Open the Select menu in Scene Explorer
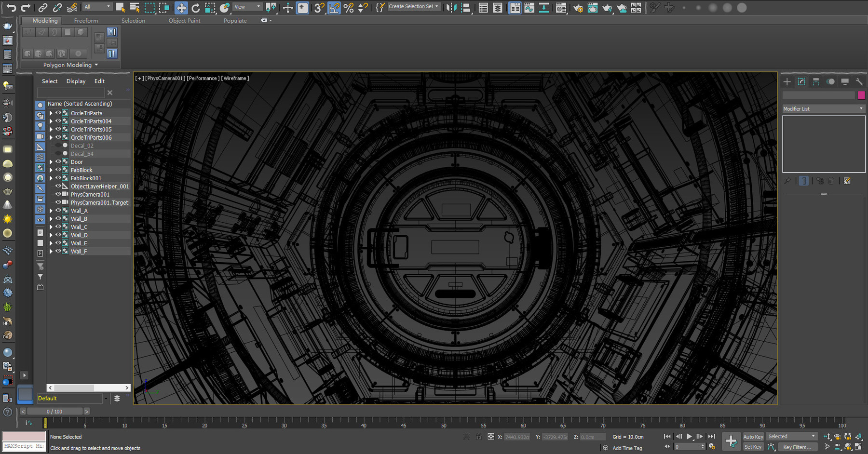 point(50,81)
